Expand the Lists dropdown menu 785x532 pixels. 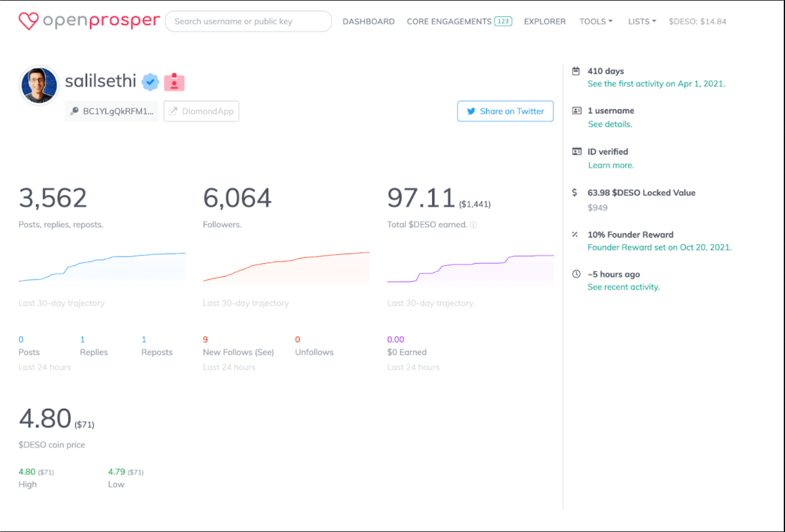[642, 21]
